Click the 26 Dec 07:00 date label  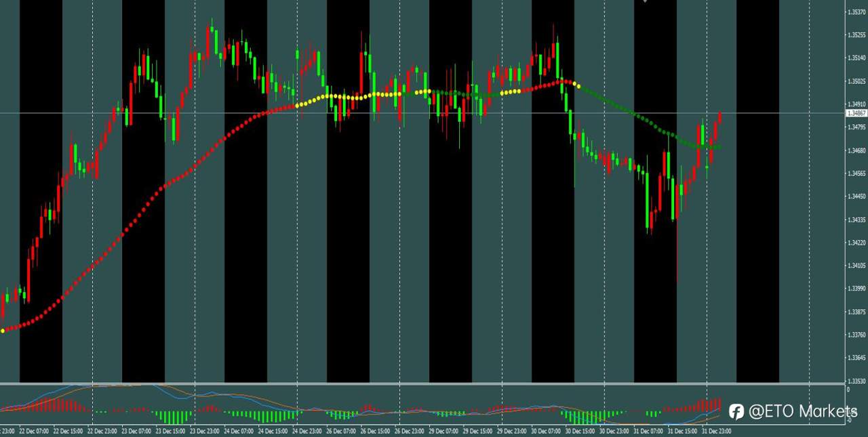point(344,431)
